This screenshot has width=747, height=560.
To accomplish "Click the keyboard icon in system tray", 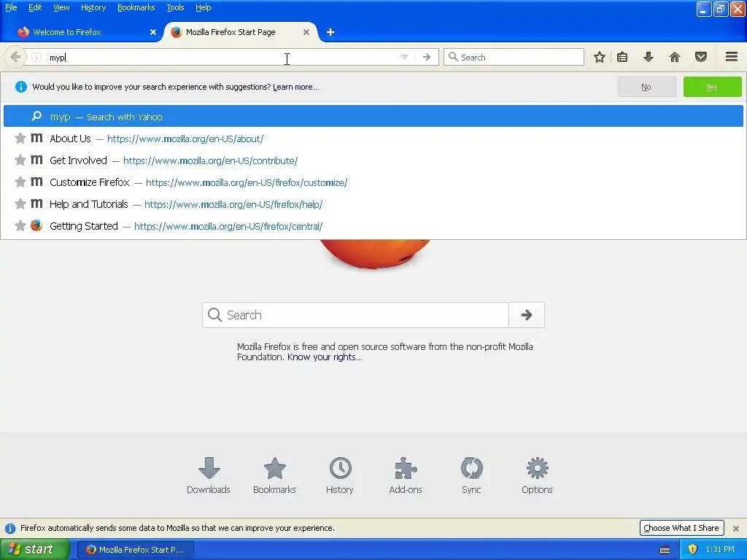I will (665, 550).
